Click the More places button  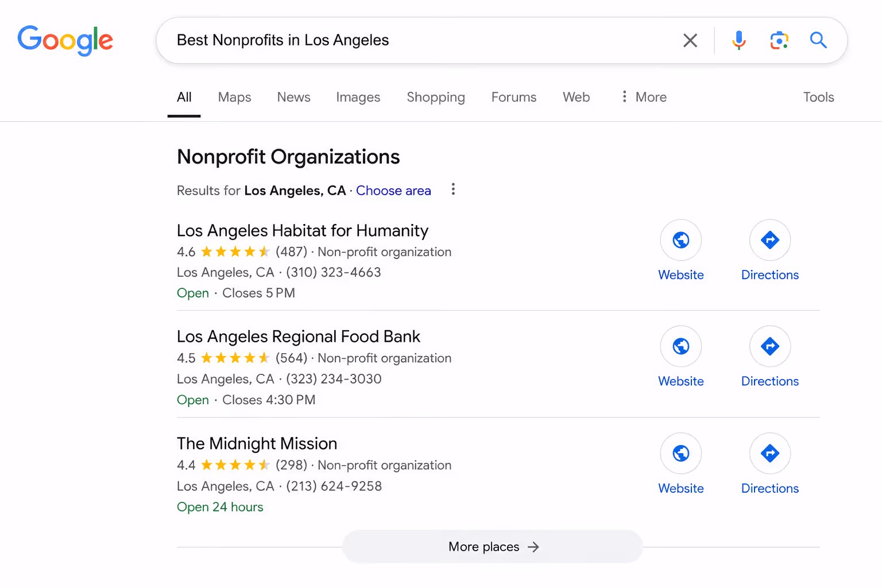click(493, 547)
